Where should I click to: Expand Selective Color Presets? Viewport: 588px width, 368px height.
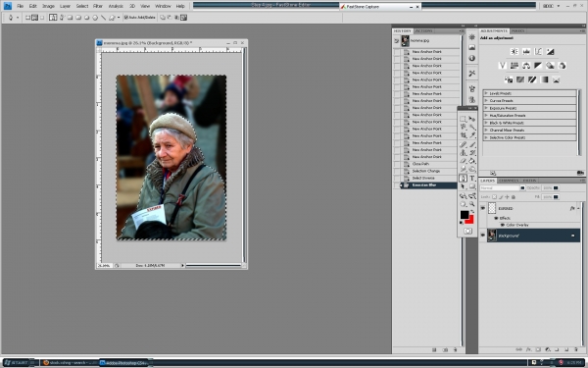point(486,137)
